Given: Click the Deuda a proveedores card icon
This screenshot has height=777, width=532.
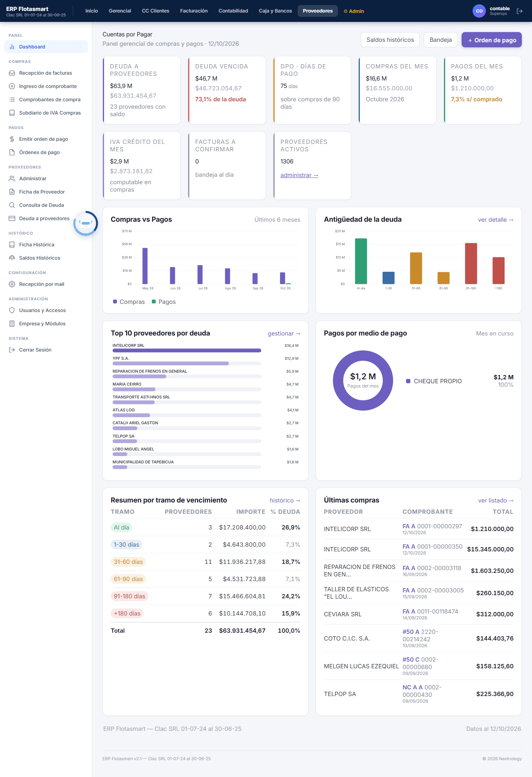Looking at the screenshot, I should [x=12, y=219].
